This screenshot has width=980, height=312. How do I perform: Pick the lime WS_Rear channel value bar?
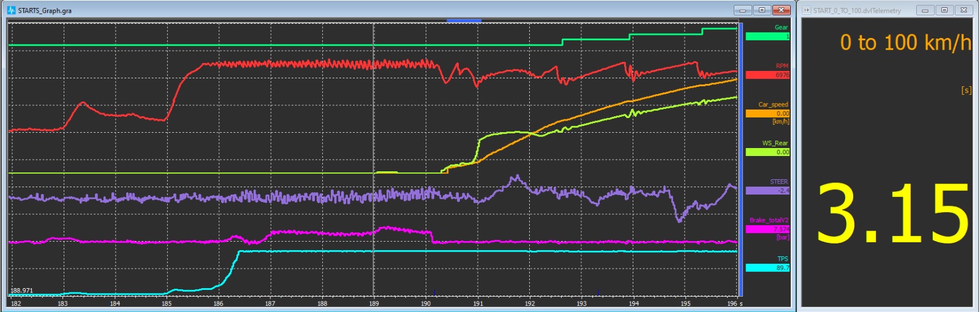[767, 152]
